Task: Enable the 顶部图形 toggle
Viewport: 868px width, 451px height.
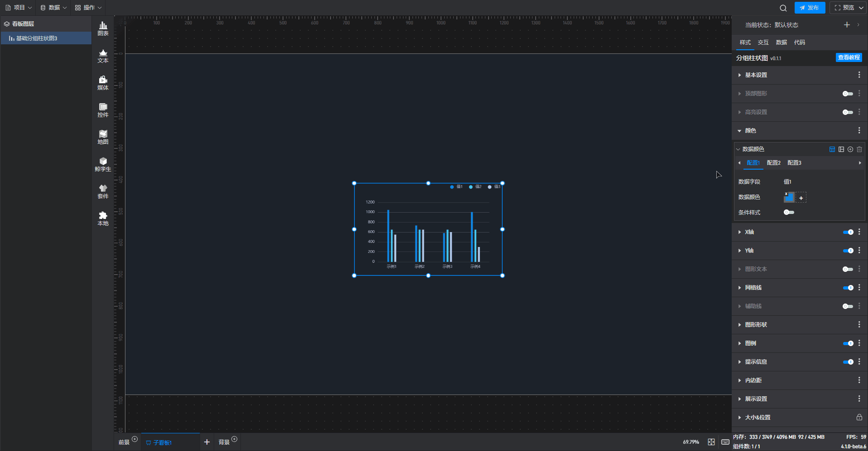Action: pyautogui.click(x=848, y=94)
